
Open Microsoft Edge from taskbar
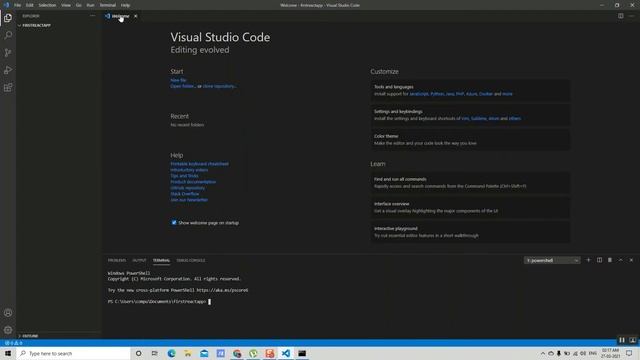click(x=171, y=353)
